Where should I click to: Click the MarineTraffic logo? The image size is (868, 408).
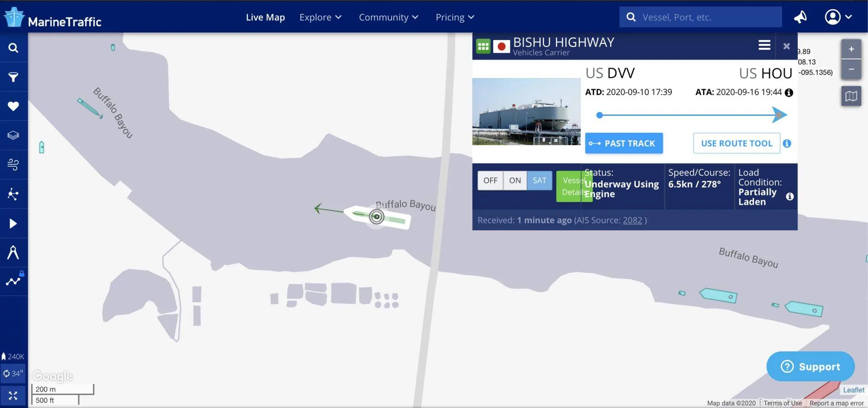coord(53,18)
